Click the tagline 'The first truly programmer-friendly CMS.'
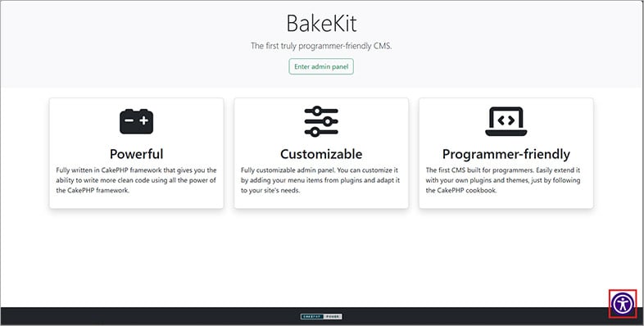Image resolution: width=644 pixels, height=326 pixels. (x=321, y=46)
